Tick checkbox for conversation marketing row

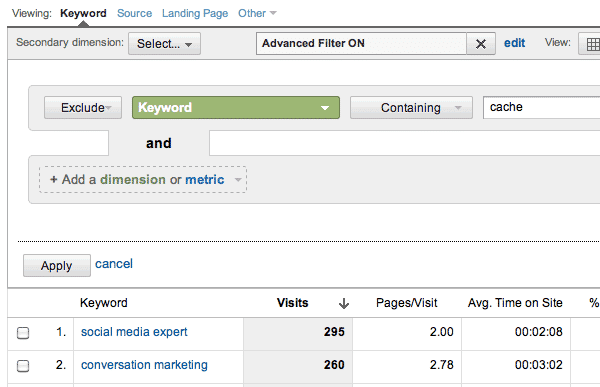pyautogui.click(x=23, y=366)
